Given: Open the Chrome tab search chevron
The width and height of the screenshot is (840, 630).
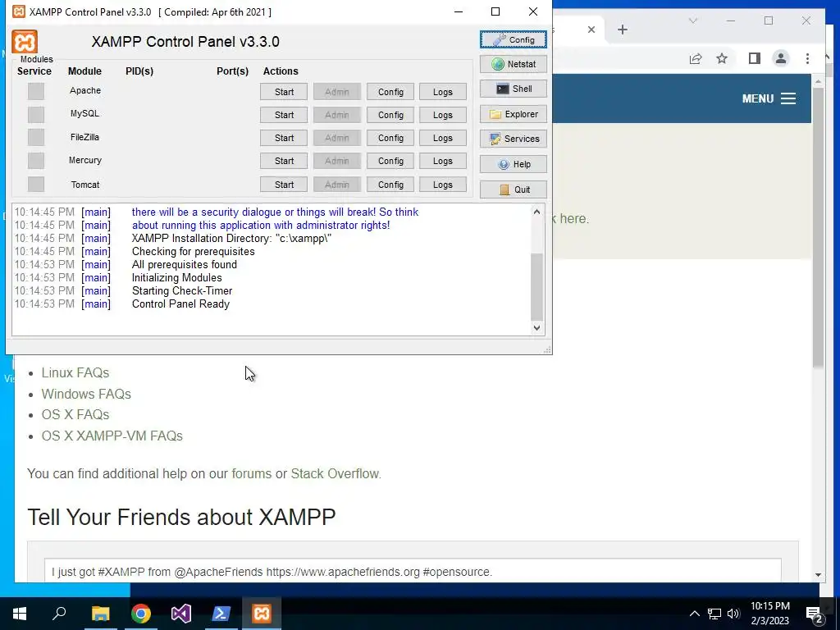Looking at the screenshot, I should point(692,21).
